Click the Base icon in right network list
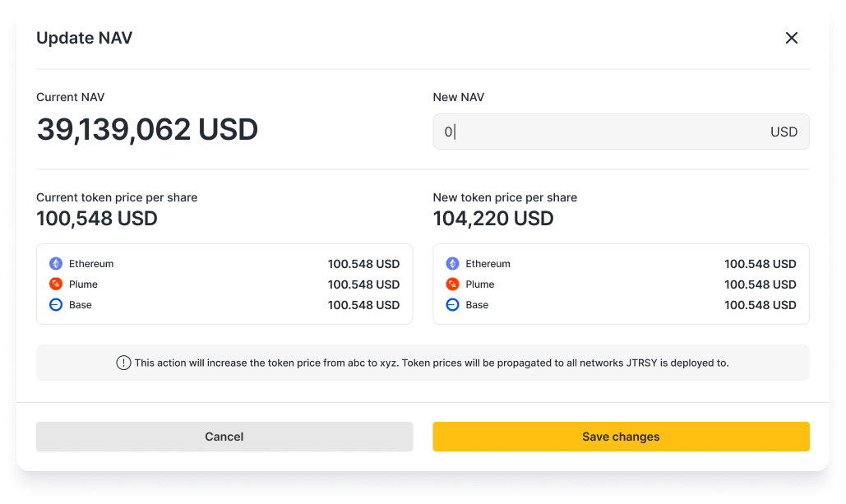This screenshot has height=504, width=846. 451,304
